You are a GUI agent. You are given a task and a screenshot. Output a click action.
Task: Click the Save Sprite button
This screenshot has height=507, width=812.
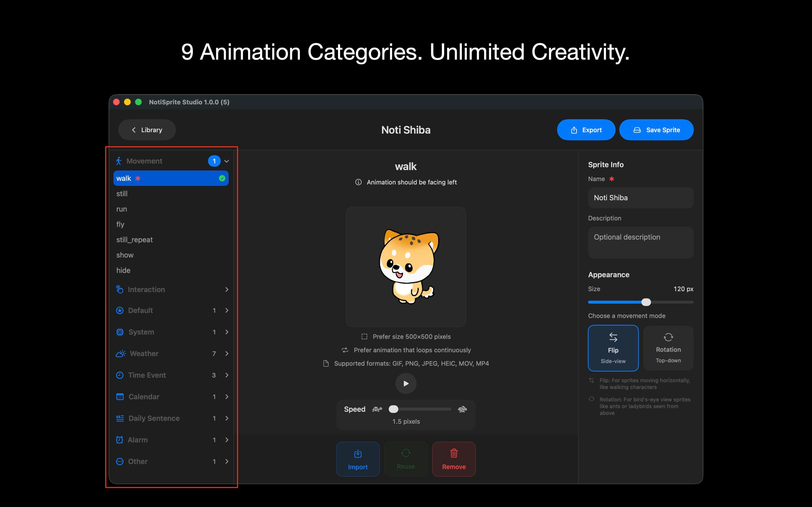[656, 130]
